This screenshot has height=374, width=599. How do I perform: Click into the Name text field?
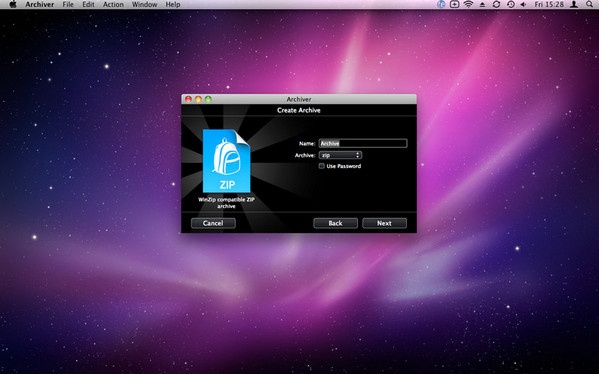click(x=363, y=143)
